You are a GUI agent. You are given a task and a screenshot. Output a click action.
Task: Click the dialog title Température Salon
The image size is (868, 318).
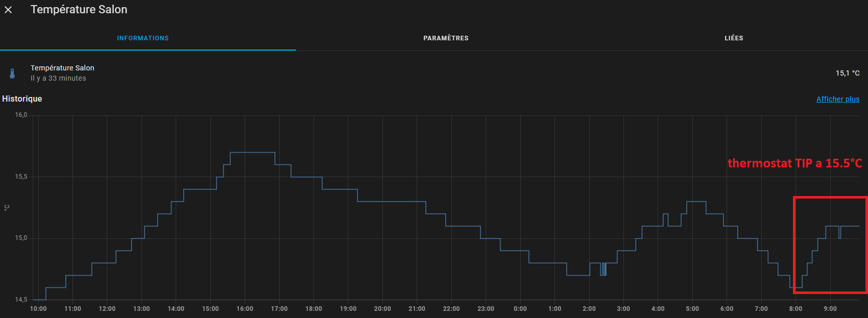[x=79, y=10]
